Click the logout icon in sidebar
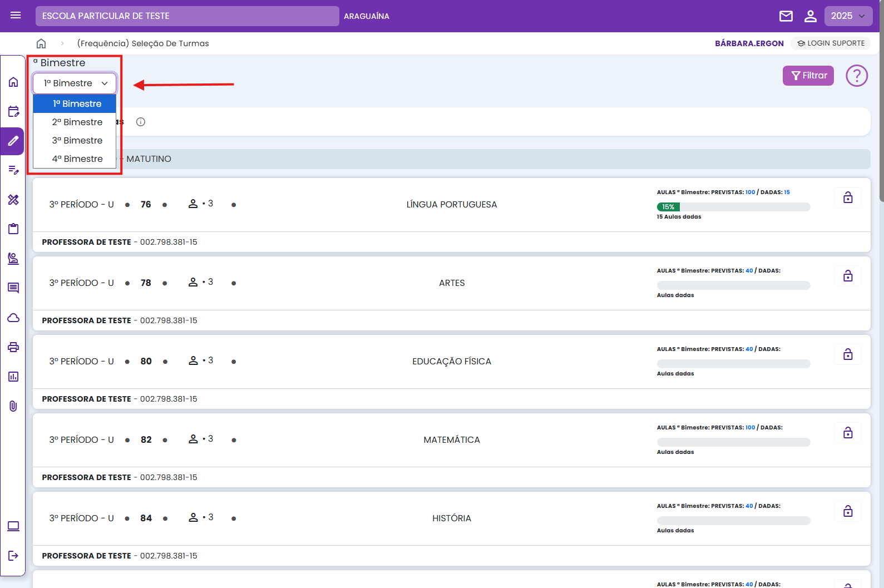Screen dimensions: 884x588 coord(13,555)
